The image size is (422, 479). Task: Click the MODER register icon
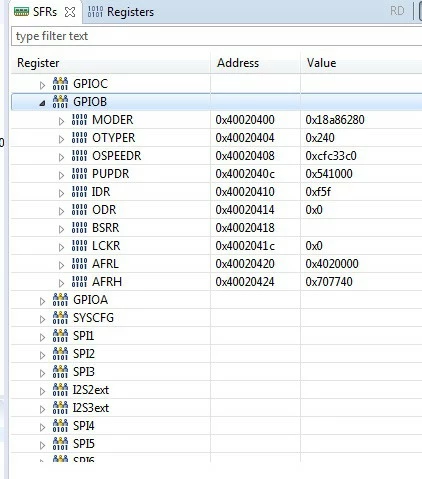tap(79, 120)
